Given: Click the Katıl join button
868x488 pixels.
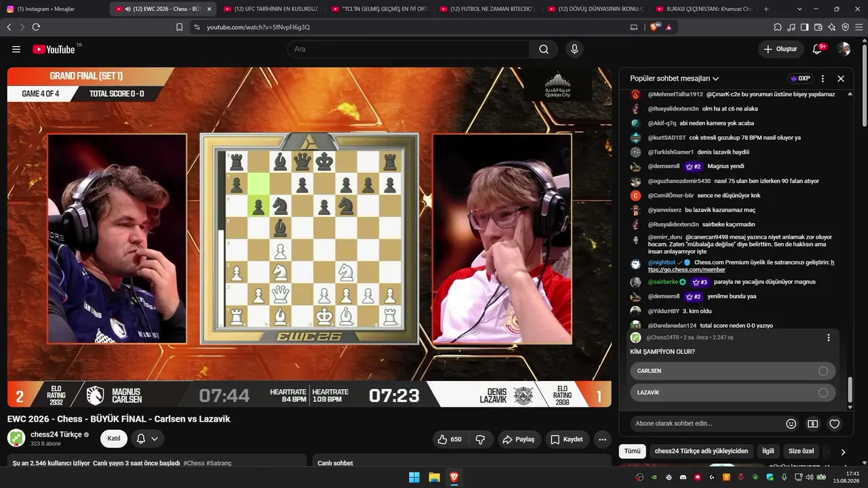Looking at the screenshot, I should (x=114, y=439).
